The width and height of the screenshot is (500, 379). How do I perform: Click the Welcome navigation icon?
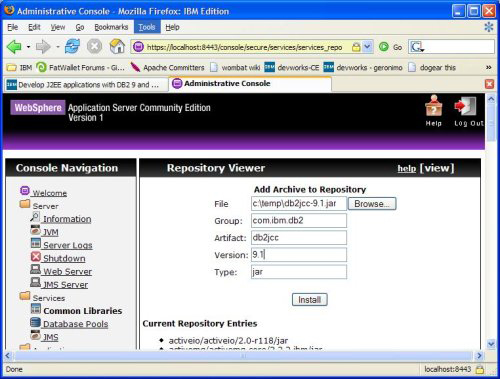[25, 191]
